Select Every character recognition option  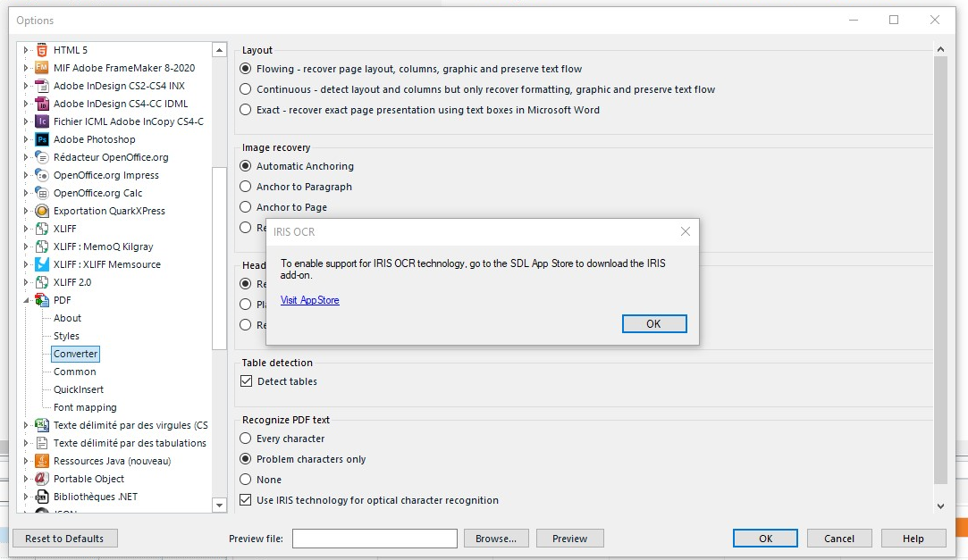click(246, 439)
